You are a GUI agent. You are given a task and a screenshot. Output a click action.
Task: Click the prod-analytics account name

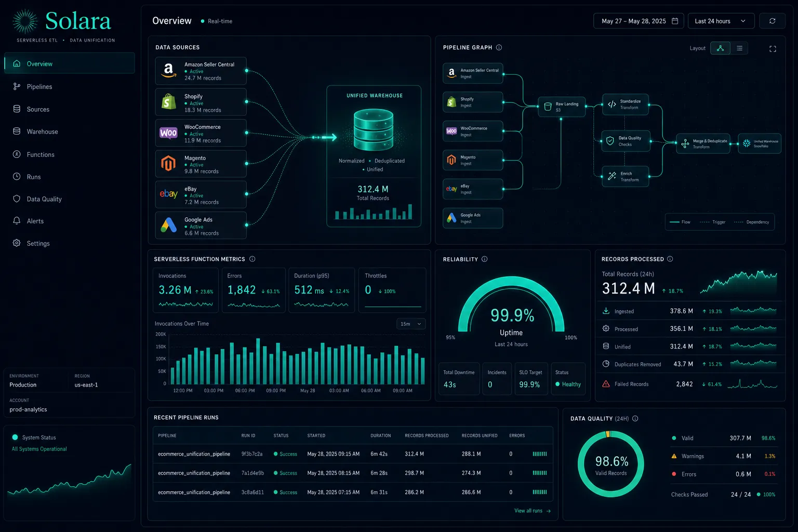[x=28, y=409]
